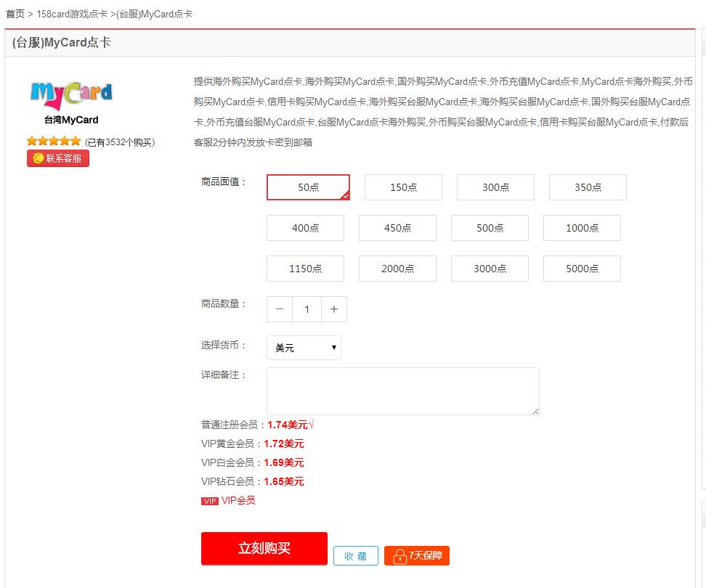Increase quantity with the plus button
Screen dimensions: 706x588
coord(334,309)
